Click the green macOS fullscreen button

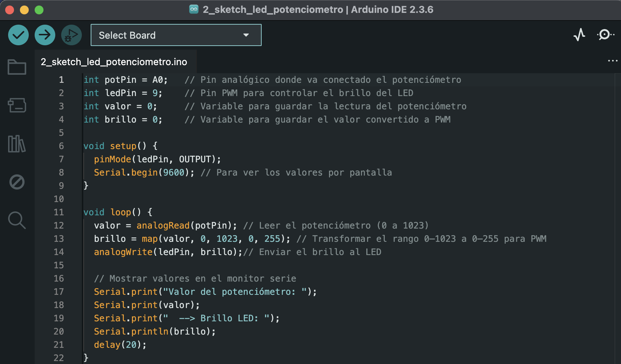(x=39, y=10)
